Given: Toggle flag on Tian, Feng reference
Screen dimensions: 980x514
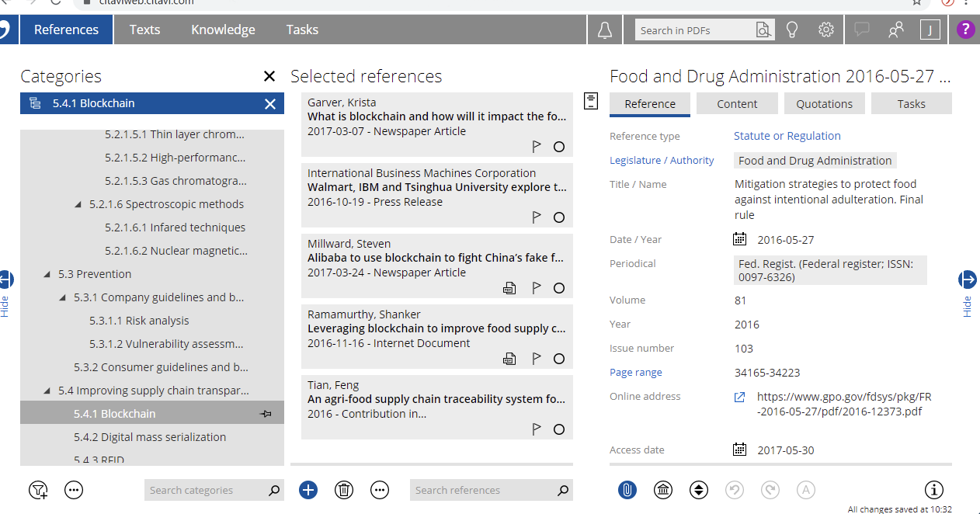Looking at the screenshot, I should pyautogui.click(x=536, y=429).
